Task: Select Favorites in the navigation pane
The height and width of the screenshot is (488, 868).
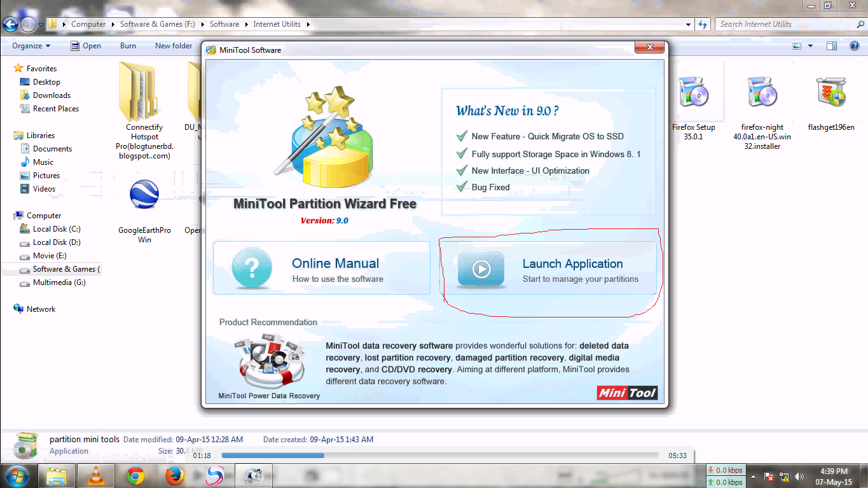Action: [x=41, y=69]
